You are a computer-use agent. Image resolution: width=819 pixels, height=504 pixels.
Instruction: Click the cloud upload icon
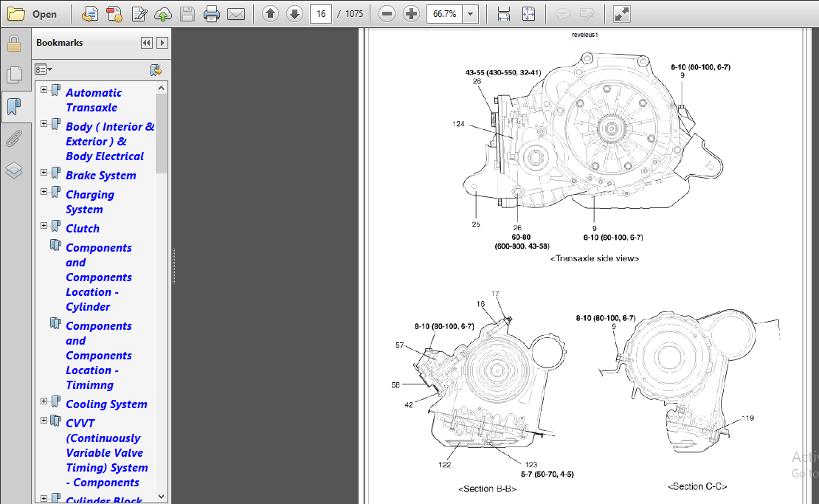[163, 14]
